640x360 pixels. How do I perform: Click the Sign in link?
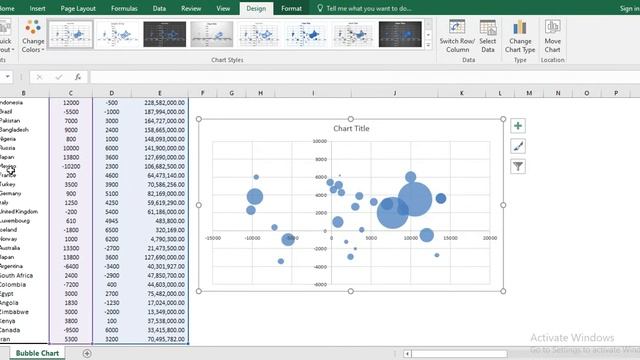(x=629, y=8)
